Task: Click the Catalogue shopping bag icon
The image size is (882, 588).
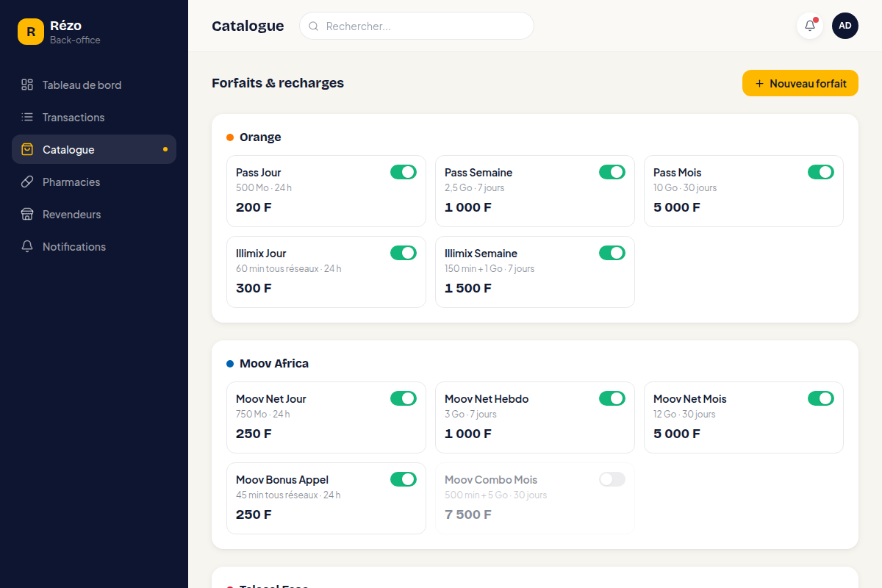Action: [x=27, y=149]
